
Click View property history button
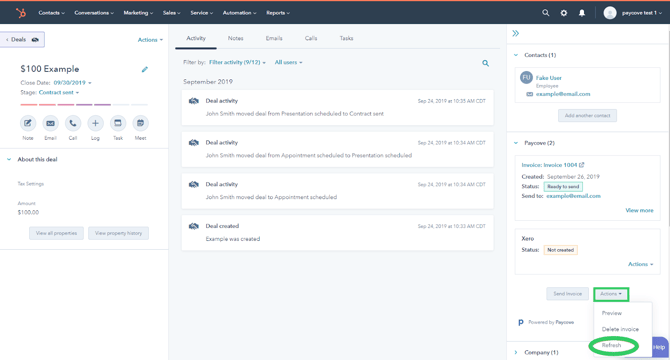pos(118,233)
